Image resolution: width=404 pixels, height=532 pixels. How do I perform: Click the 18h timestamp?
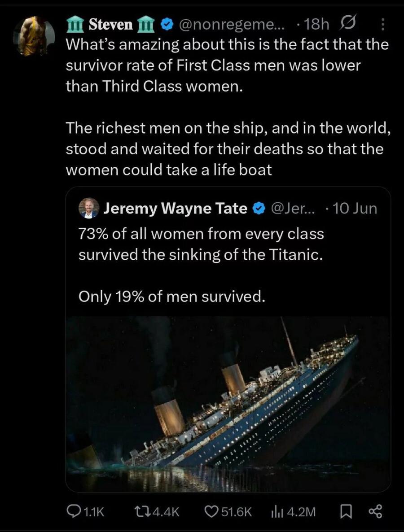(316, 25)
